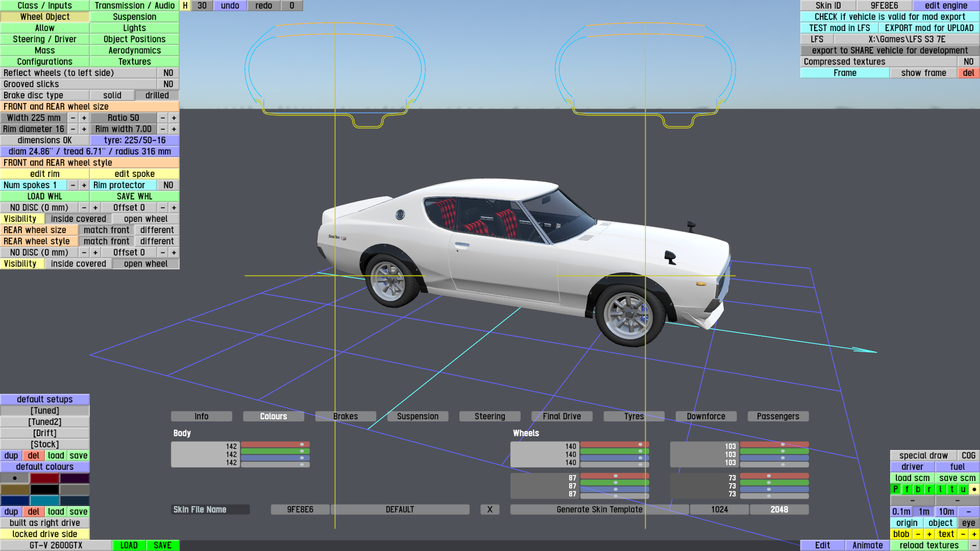The height and width of the screenshot is (551, 980).
Task: Switch to the Tyres setup tab
Action: (633, 416)
